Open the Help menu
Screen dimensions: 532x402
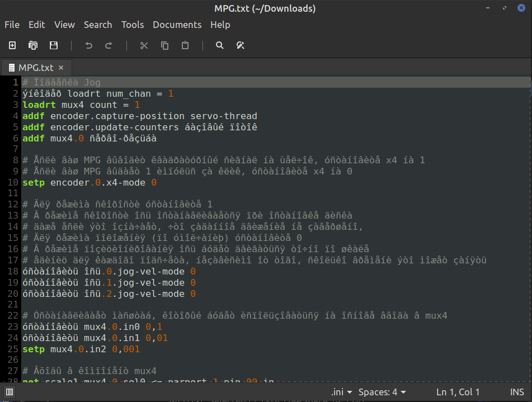pos(220,25)
